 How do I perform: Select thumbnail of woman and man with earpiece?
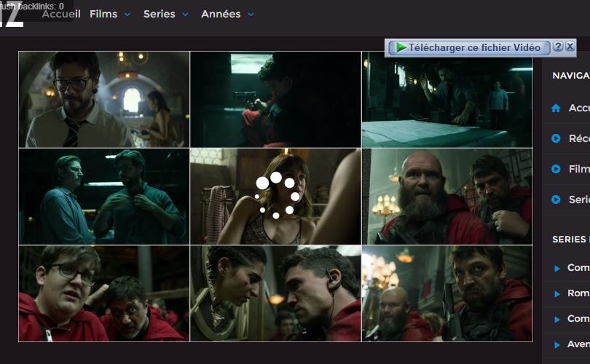coord(275,293)
